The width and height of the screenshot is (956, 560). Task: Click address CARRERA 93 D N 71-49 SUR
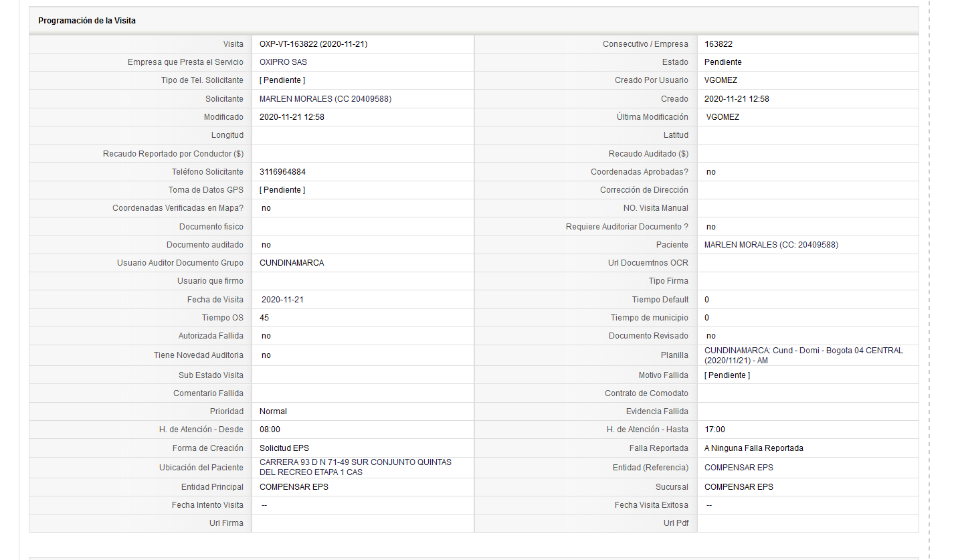point(355,467)
